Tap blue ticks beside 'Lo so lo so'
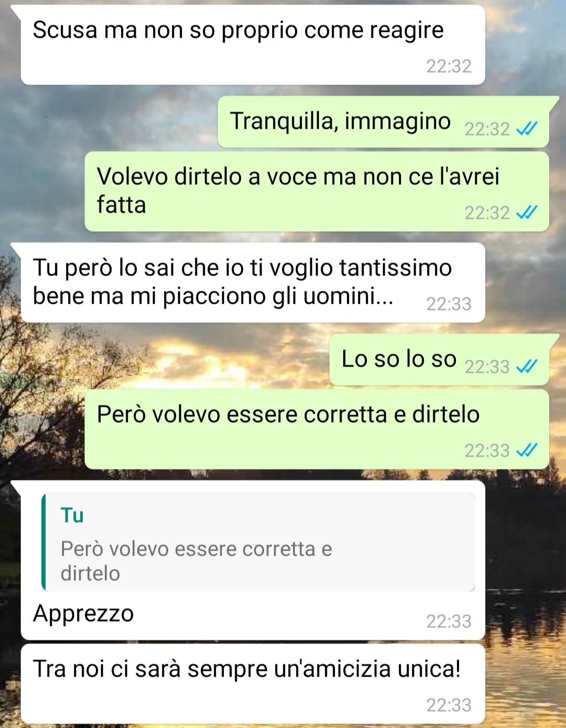This screenshot has height=728, width=566. coord(527,366)
